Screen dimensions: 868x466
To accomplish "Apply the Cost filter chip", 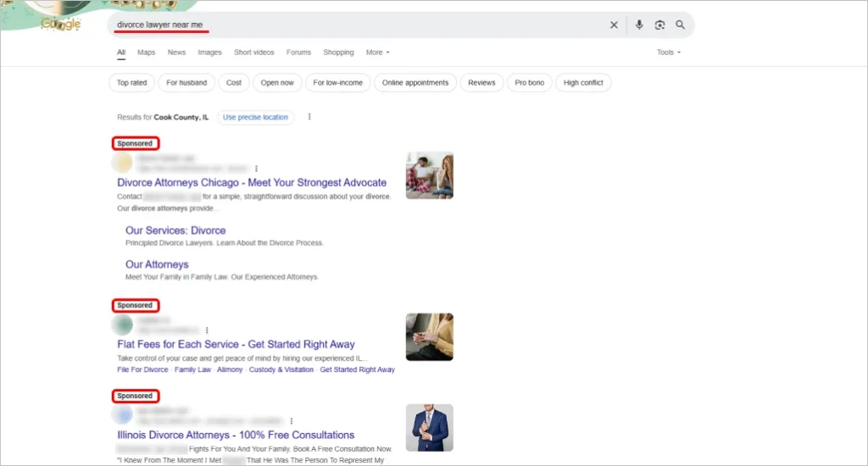I will coord(234,83).
